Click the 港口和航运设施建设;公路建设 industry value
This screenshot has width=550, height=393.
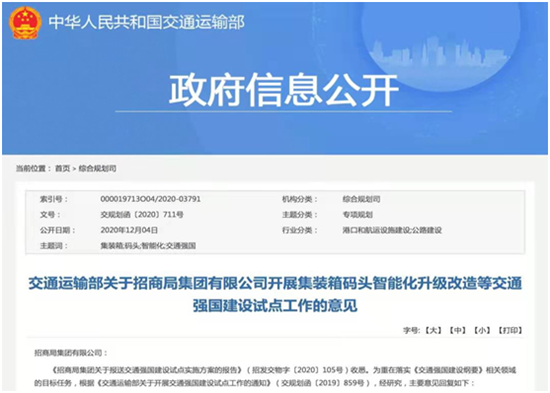point(392,230)
